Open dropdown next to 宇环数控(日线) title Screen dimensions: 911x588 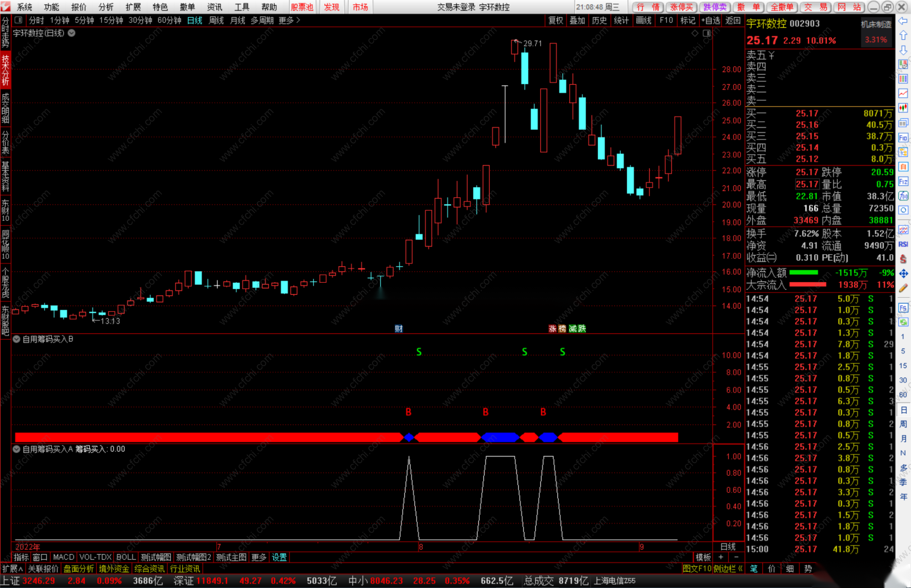coord(72,33)
